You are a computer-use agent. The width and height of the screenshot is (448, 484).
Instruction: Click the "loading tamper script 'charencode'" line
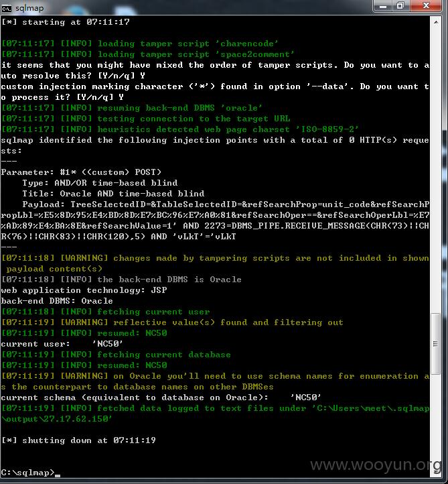139,44
